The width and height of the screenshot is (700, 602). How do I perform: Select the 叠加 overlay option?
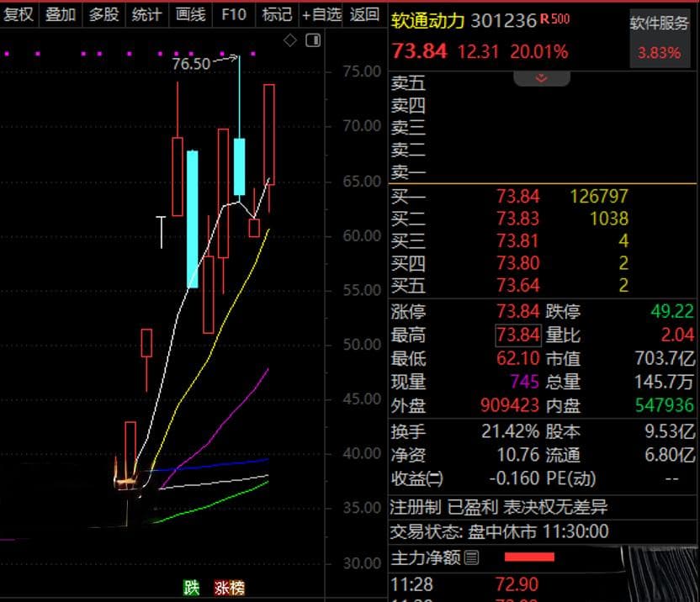(x=61, y=15)
